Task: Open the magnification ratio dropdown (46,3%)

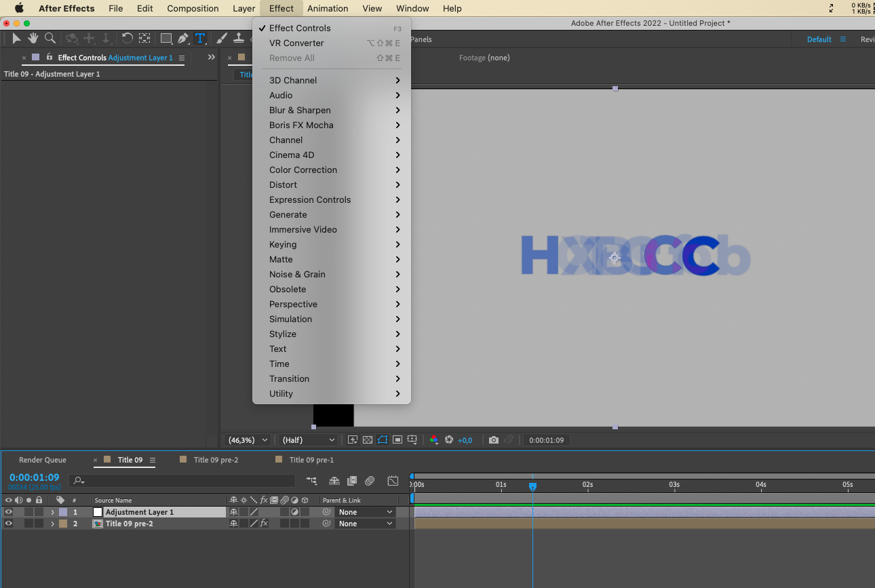Action: (x=247, y=440)
